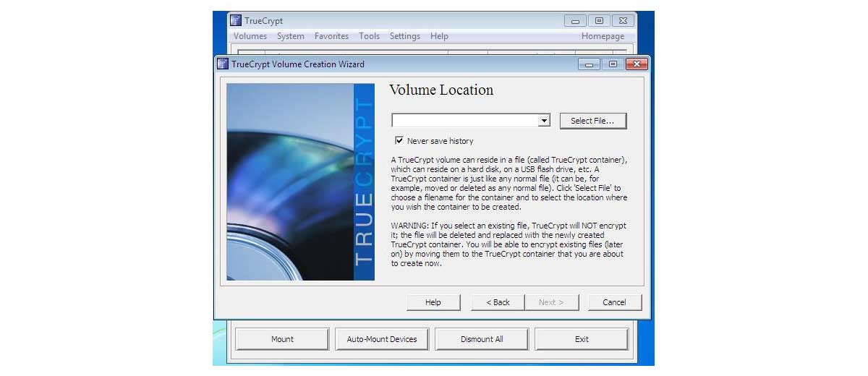
Task: Open the Volumes menu in TrueCrypt
Action: coord(250,36)
